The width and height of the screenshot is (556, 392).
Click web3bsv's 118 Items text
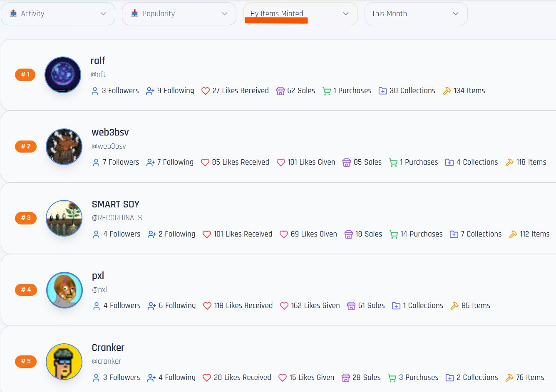point(531,162)
